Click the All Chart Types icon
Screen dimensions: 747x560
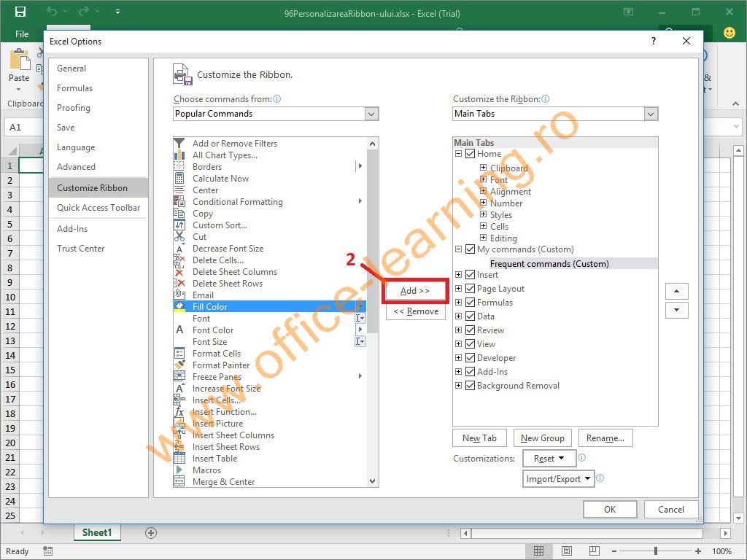(x=179, y=155)
